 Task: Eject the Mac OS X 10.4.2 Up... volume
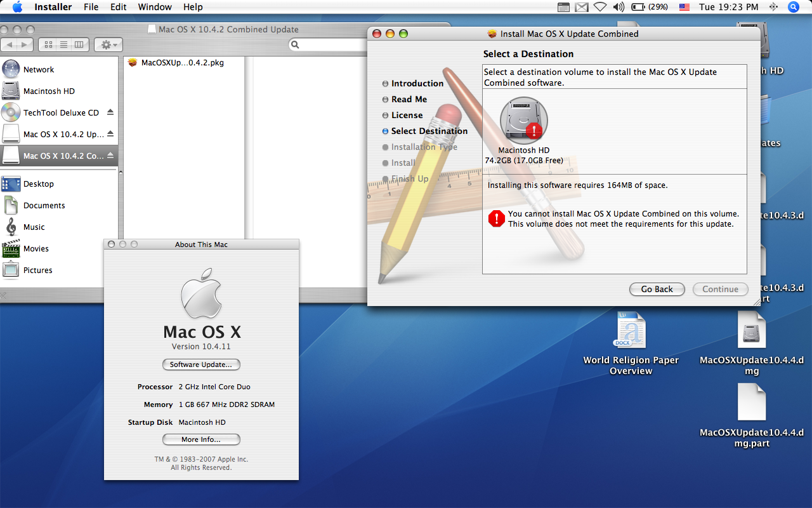(x=110, y=134)
